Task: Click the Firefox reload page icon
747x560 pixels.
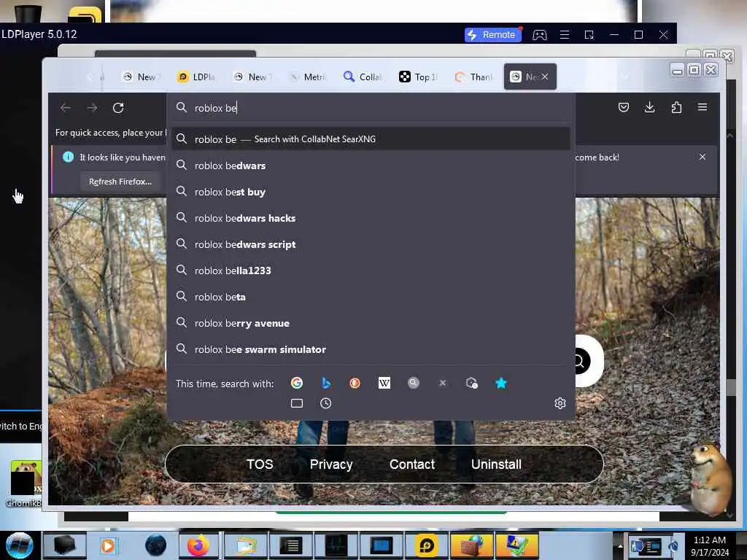Action: [118, 108]
